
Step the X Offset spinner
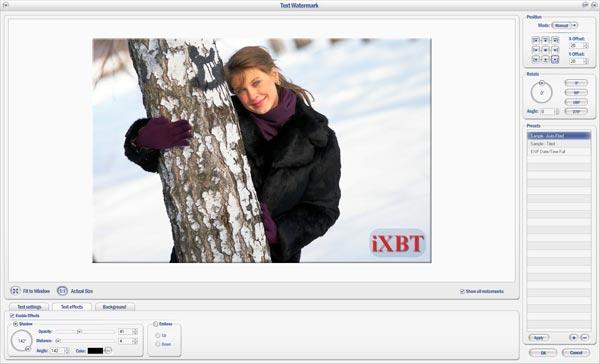tap(586, 46)
